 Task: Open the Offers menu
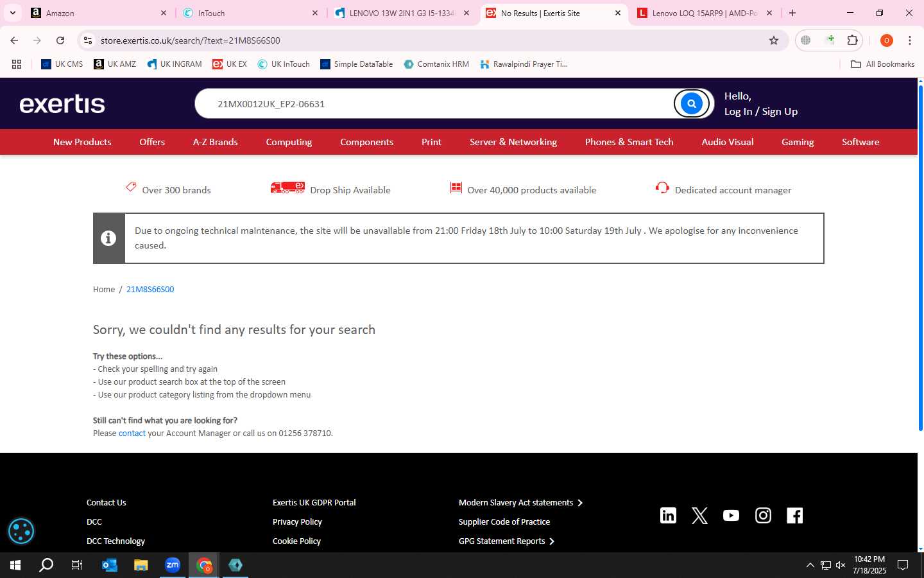[152, 142]
